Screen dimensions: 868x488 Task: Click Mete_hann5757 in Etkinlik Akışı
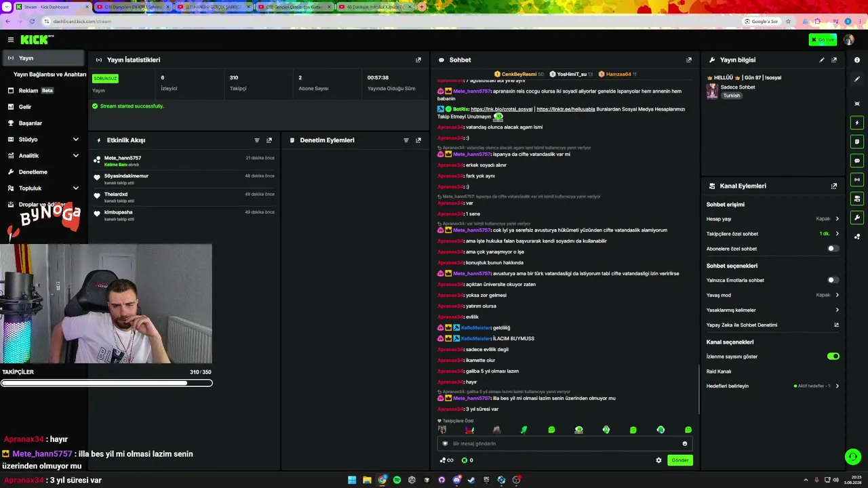click(x=123, y=158)
